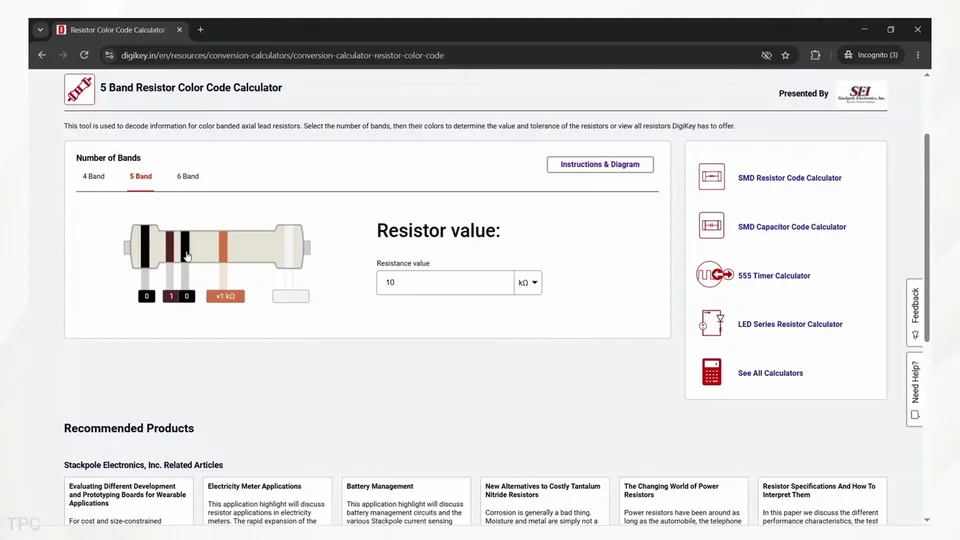
Task: Open the tab search dropdown arrow
Action: 40,29
